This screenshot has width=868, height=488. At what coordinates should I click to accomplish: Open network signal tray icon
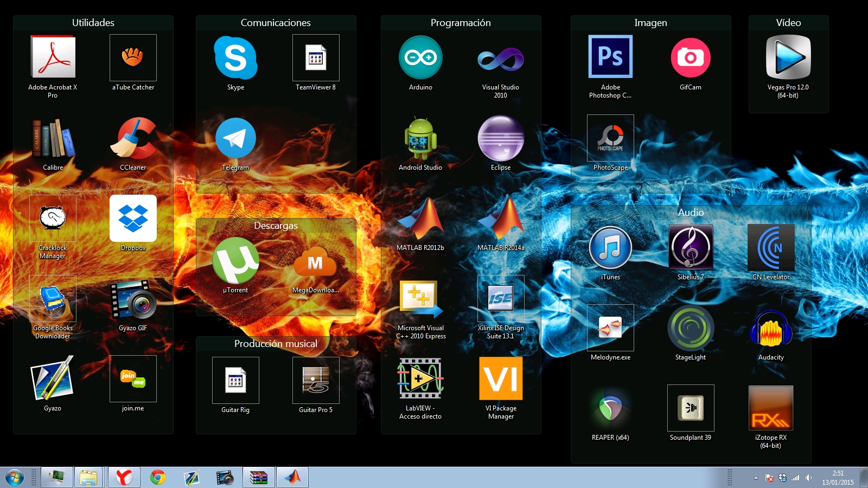pyautogui.click(x=795, y=478)
